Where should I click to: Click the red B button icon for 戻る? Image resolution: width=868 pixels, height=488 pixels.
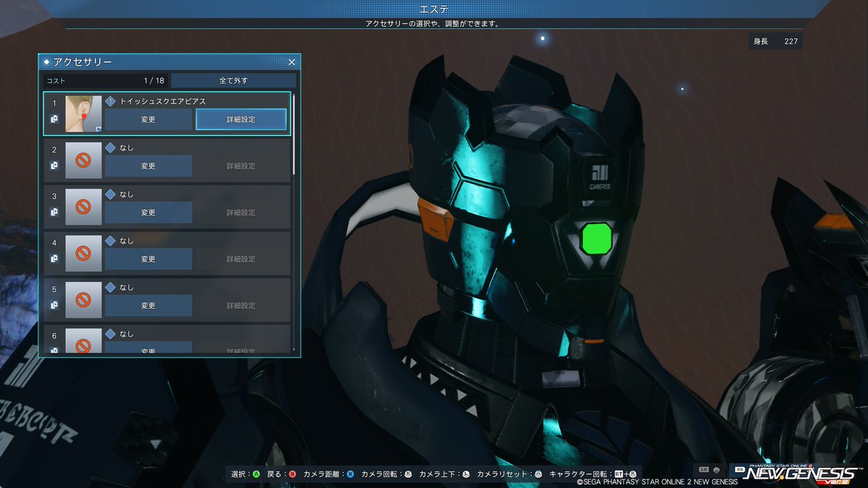[x=292, y=474]
